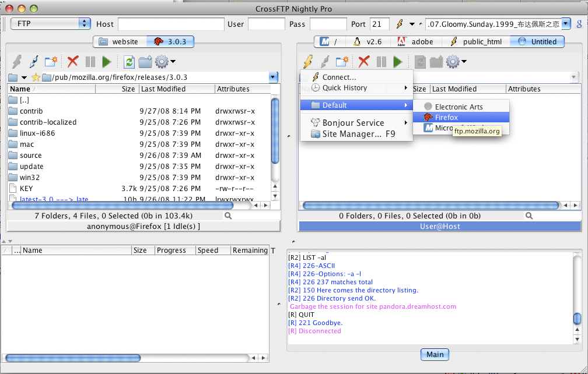Click the left file list vertical scrollbar
The width and height of the screenshot is (588, 374).
[x=275, y=130]
